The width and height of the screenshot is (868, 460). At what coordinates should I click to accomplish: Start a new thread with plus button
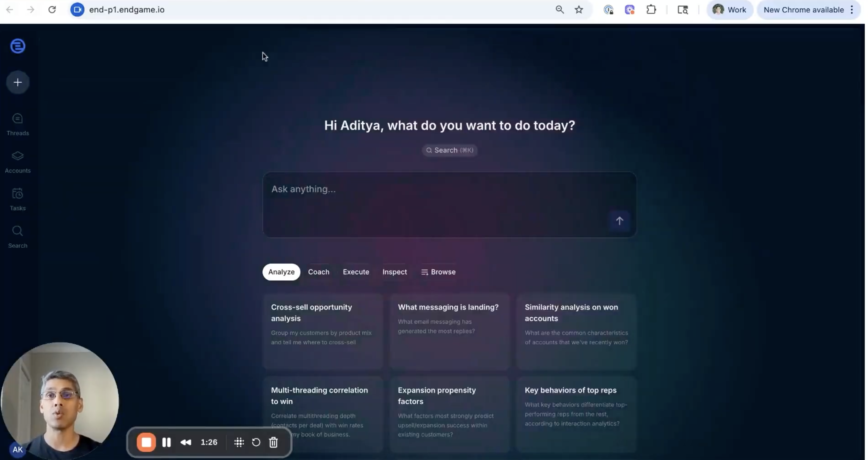18,82
